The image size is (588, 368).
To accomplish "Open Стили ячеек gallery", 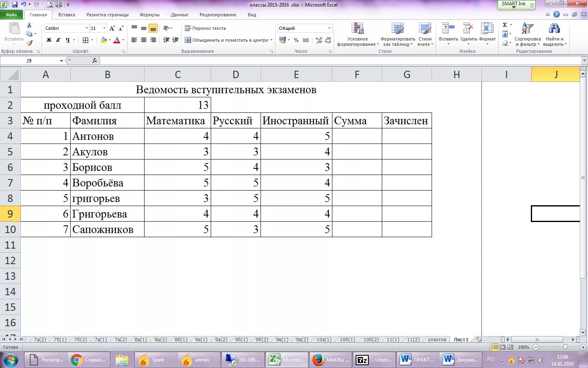I will coord(425,34).
